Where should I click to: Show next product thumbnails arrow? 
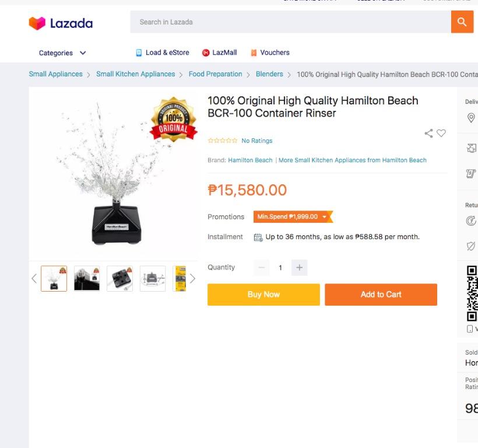[x=192, y=278]
